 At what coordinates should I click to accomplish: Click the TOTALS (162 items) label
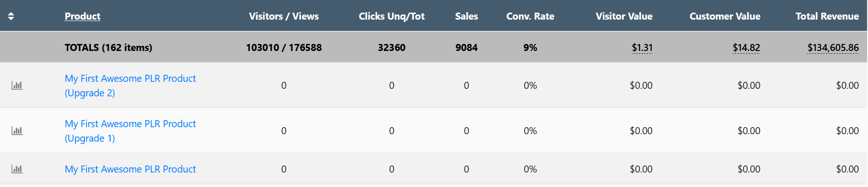coord(108,48)
